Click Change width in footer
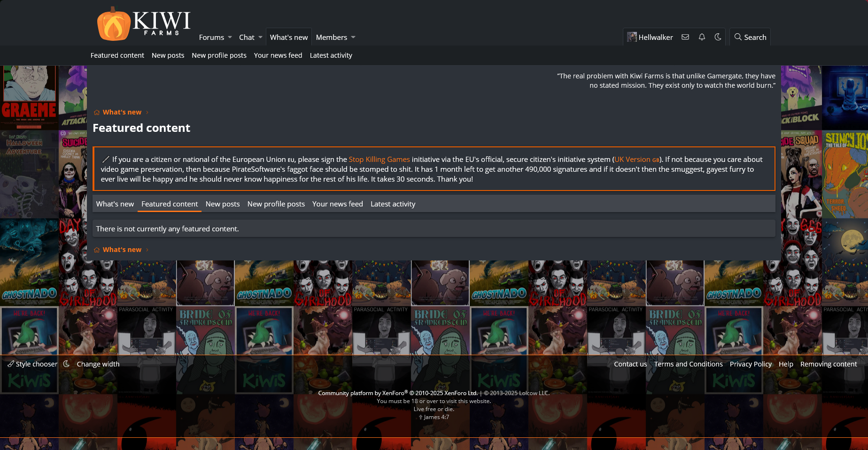This screenshot has height=450, width=868. [x=98, y=364]
